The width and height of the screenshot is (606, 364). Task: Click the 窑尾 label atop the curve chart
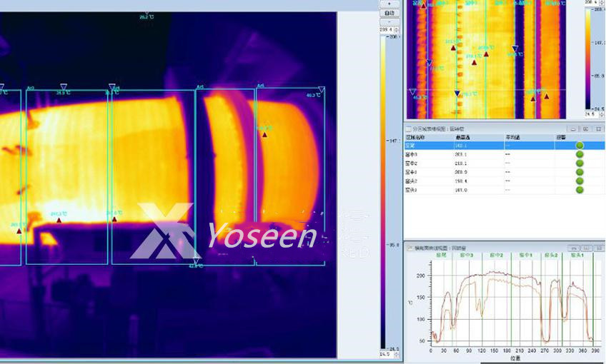tap(442, 255)
